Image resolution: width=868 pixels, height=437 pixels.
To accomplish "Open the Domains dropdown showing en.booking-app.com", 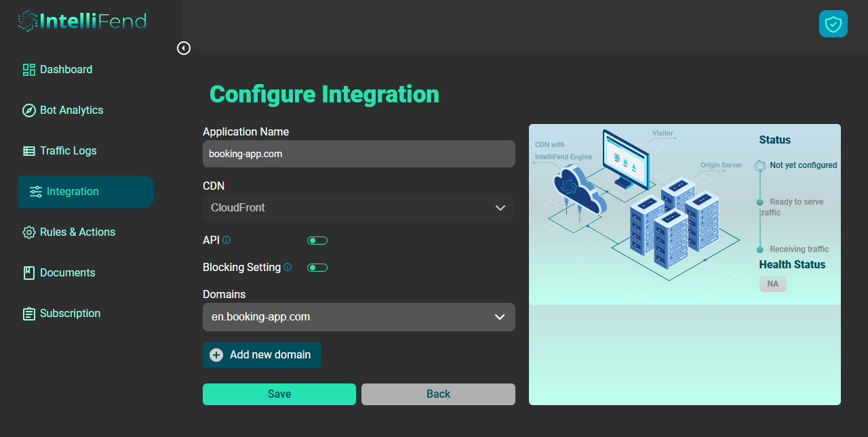I will 359,317.
